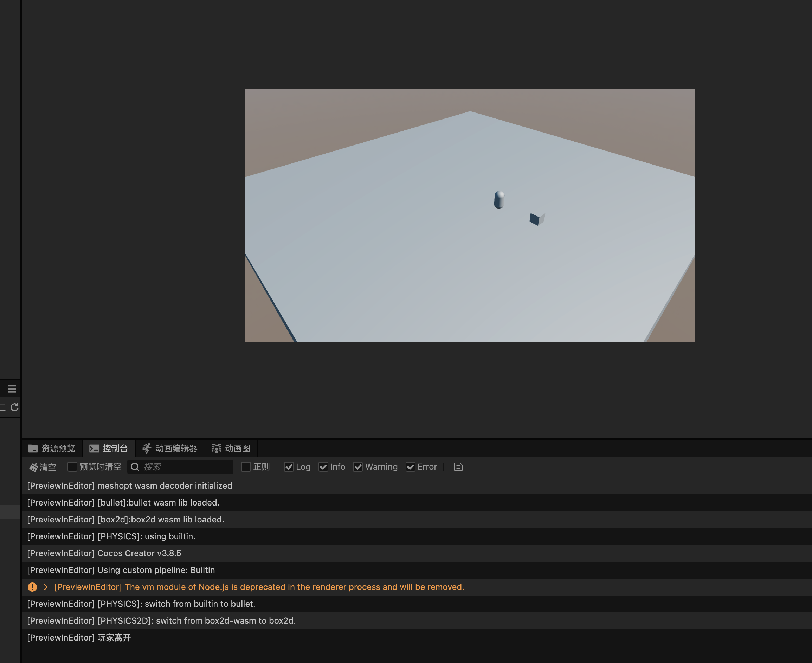This screenshot has height=663, width=812.
Task: Open the log file icon after Error
Action: tap(458, 467)
